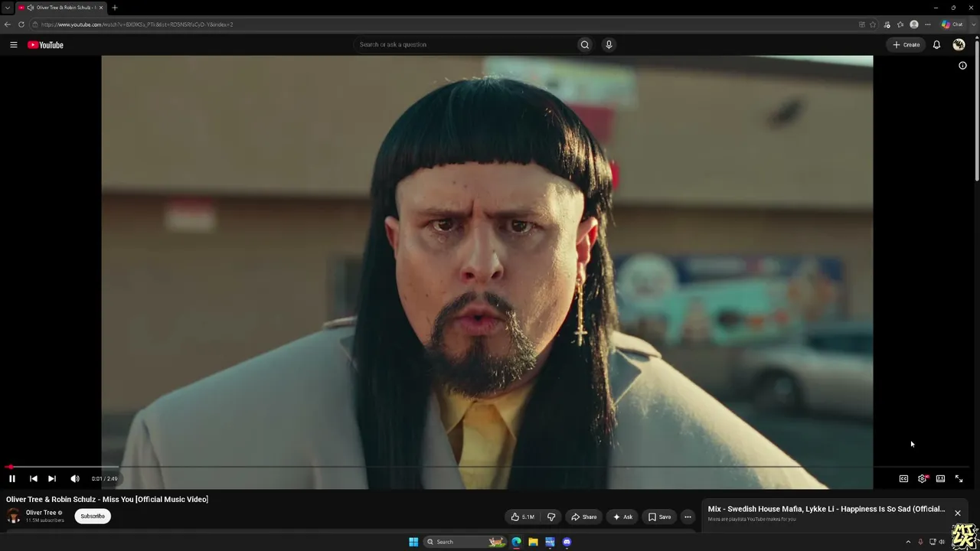Open the YouTube guide hamburger menu
Screen dimensions: 980x551
(x=13, y=45)
